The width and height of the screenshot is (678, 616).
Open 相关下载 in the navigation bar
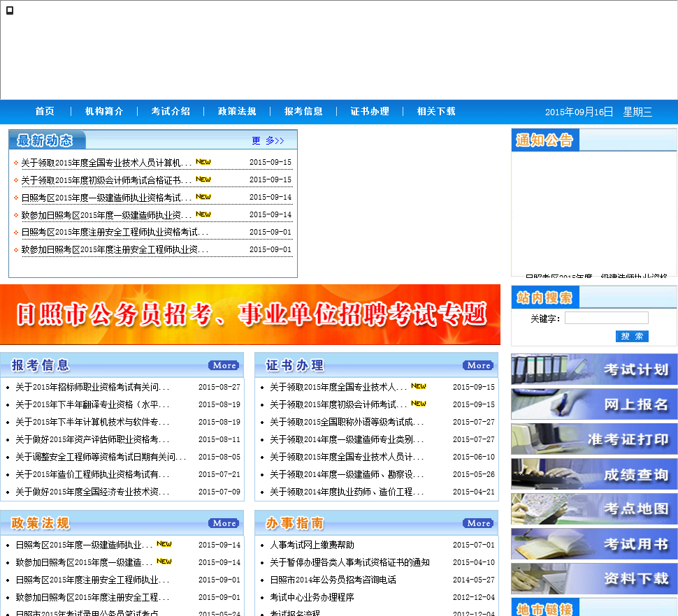[436, 112]
